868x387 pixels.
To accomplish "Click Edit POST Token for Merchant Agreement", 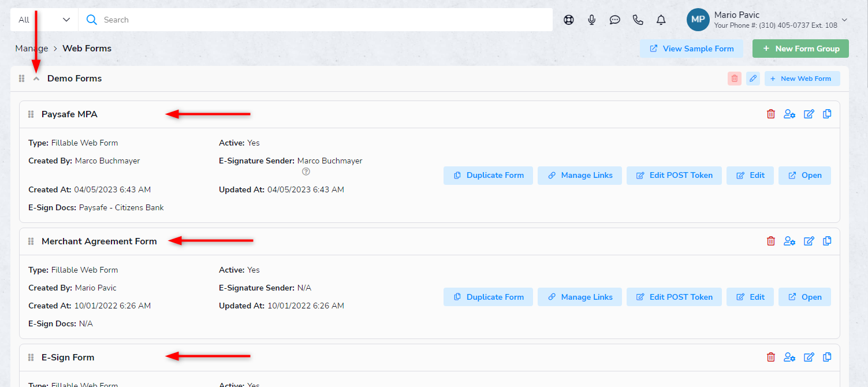I will tap(674, 297).
